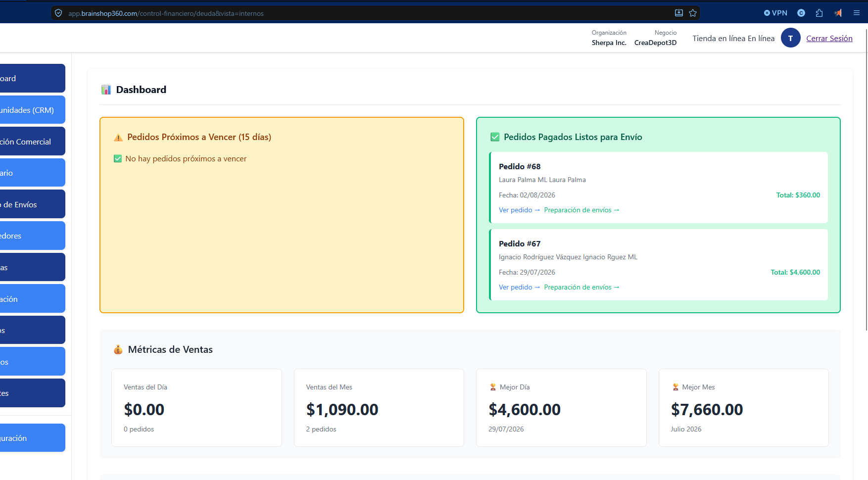Viewport: 868px width, 480px height.
Task: Click the Ventas del Mes $1,090.00 value
Action: tap(342, 410)
